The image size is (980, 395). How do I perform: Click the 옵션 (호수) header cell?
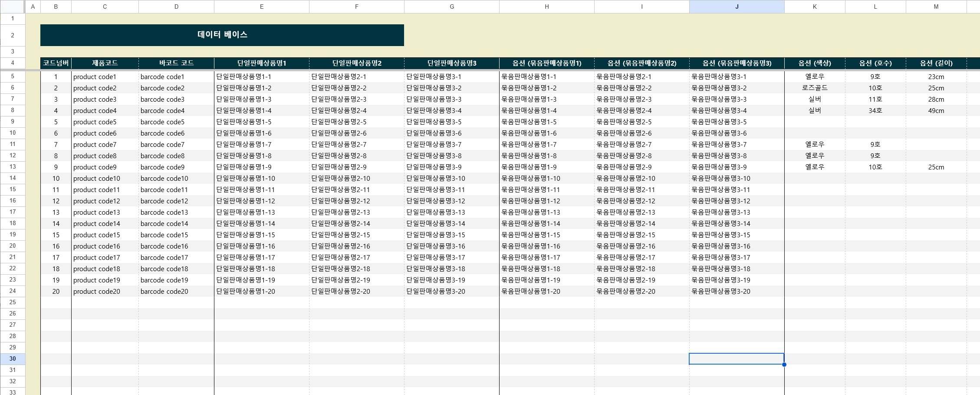pyautogui.click(x=875, y=63)
